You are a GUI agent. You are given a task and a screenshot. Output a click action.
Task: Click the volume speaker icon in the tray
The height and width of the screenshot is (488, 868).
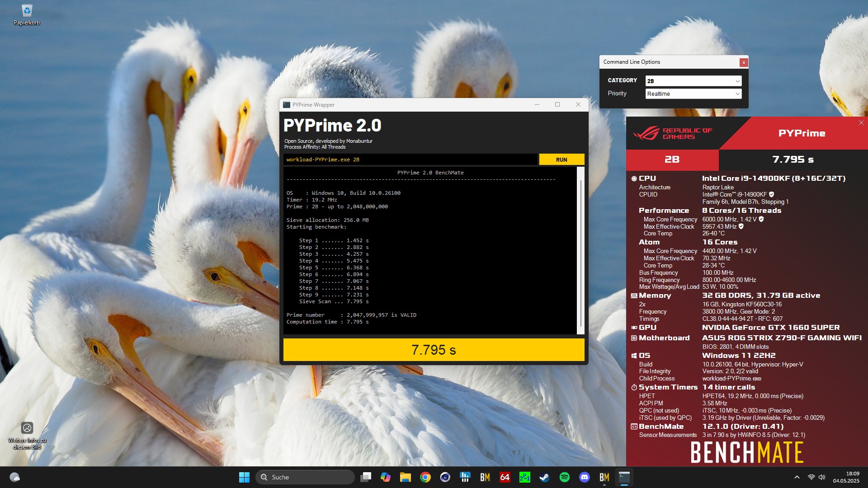tap(822, 477)
